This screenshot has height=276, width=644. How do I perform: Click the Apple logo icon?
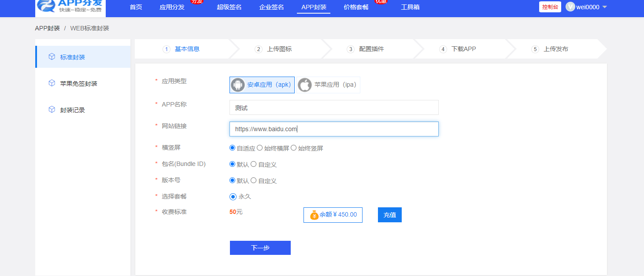click(x=305, y=85)
